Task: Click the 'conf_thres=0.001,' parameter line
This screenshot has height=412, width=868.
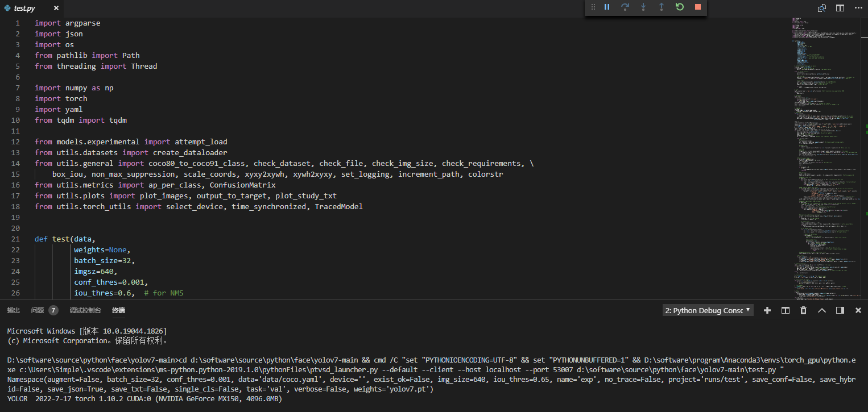Action: 111,282
